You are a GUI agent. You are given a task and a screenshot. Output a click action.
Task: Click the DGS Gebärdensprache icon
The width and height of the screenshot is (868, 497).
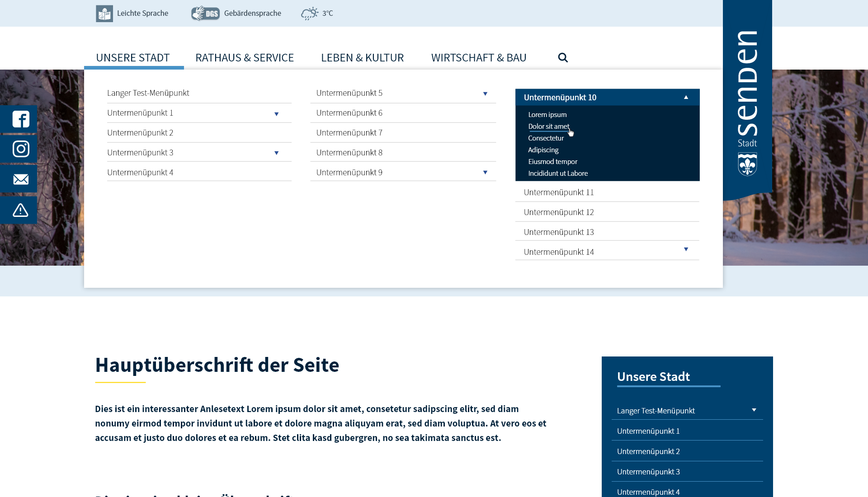click(x=205, y=14)
